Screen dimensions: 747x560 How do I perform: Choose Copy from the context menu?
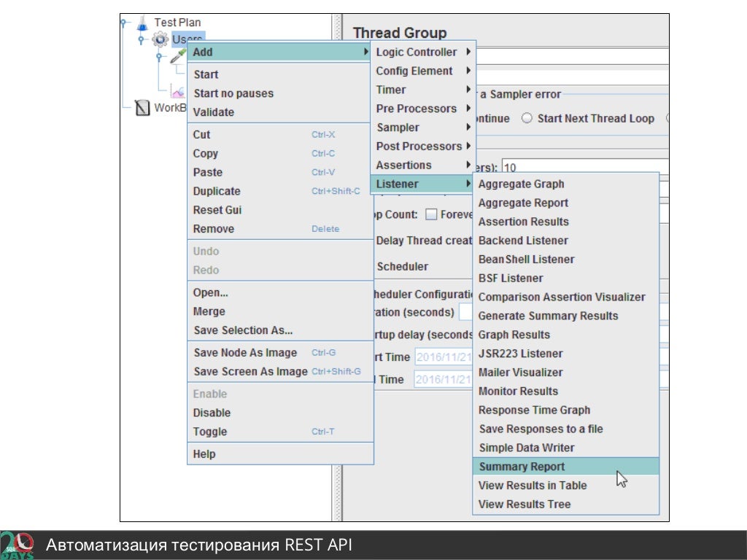pyautogui.click(x=279, y=153)
